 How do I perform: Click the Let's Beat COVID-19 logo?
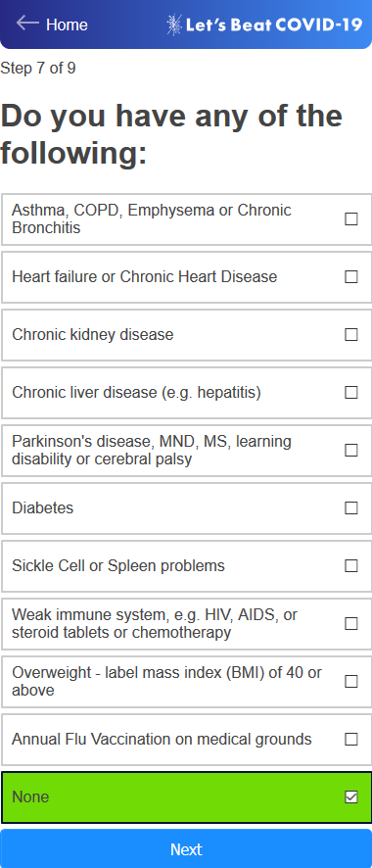(x=264, y=24)
